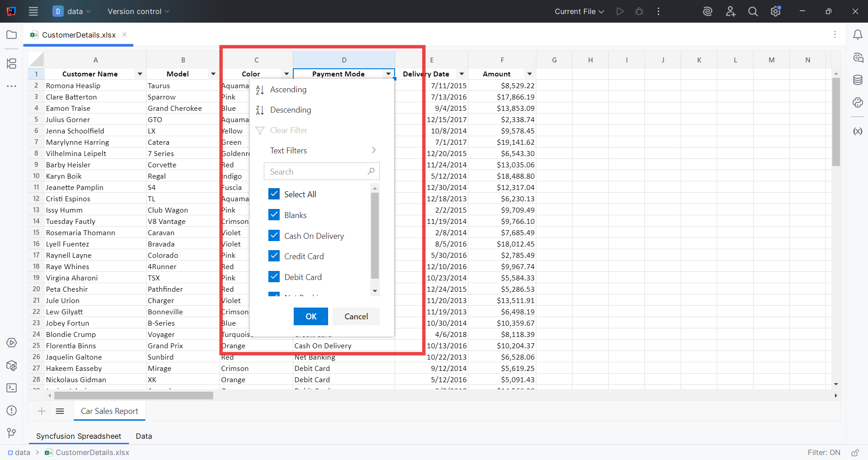This screenshot has width=868, height=460.
Task: Open the Customer Name column filter dropdown
Action: pyautogui.click(x=140, y=73)
